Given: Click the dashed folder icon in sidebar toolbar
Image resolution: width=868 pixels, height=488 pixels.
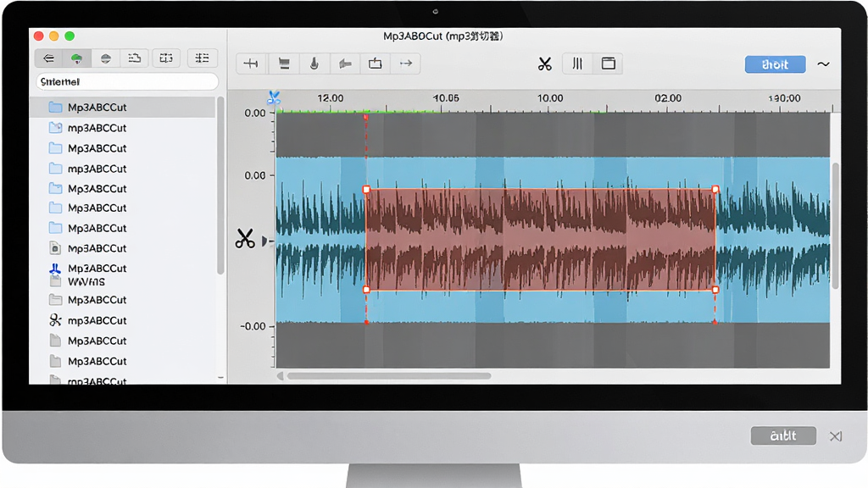Looking at the screenshot, I should click(x=135, y=58).
